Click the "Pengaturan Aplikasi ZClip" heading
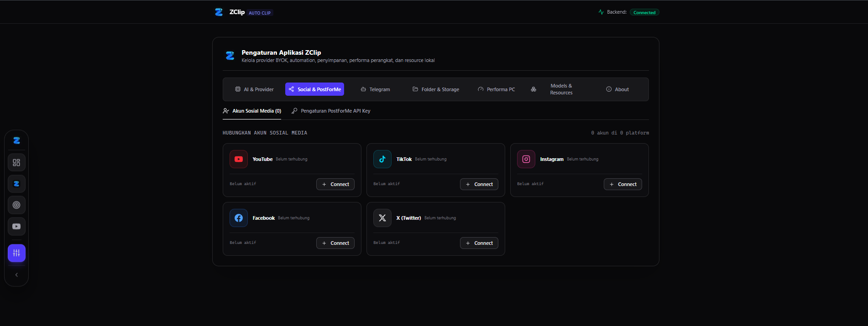Viewport: 868px width, 326px height. coord(281,52)
